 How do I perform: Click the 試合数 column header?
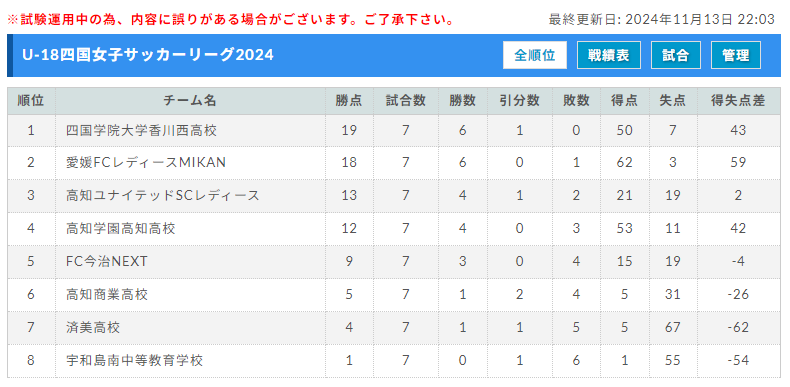click(x=406, y=101)
